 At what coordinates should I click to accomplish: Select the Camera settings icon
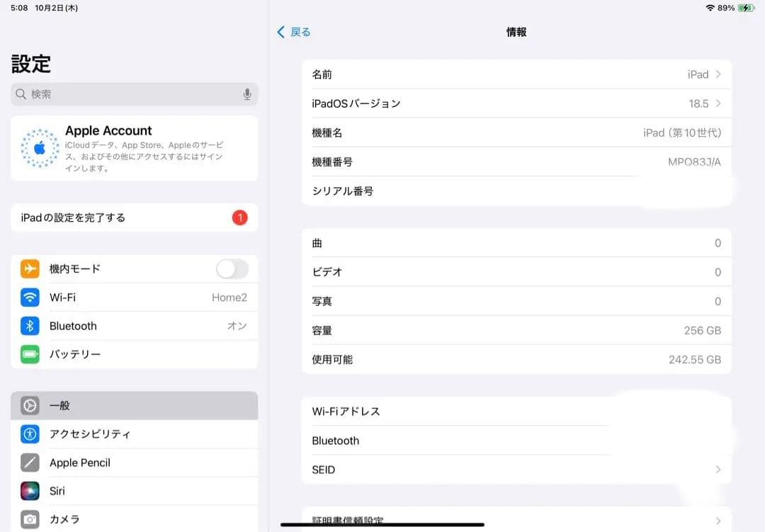[29, 519]
